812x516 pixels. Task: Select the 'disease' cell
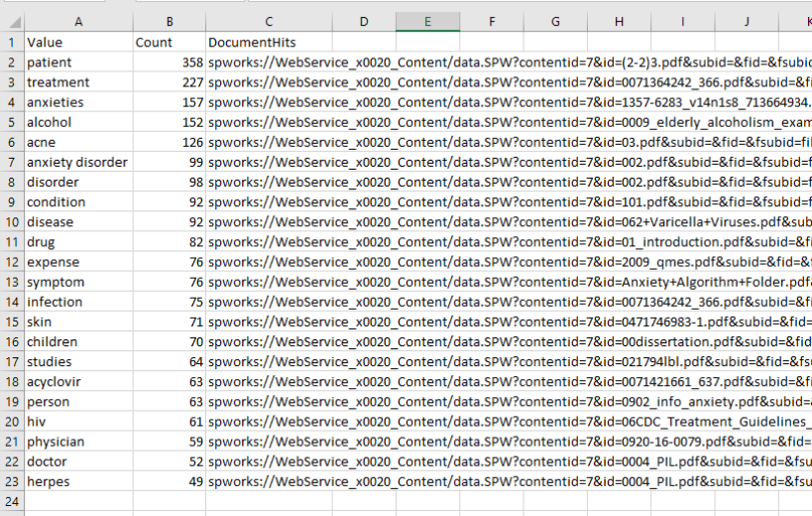[x=78, y=221]
